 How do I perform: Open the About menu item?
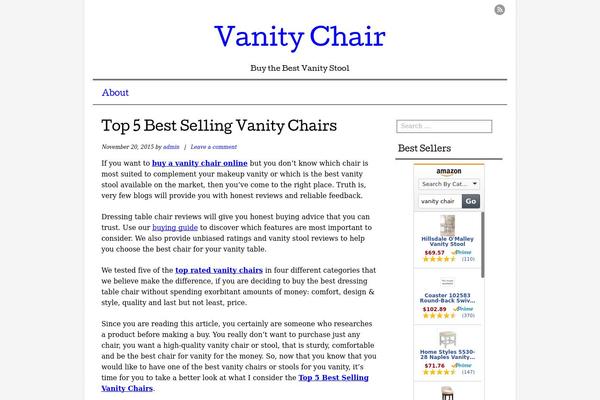pyautogui.click(x=115, y=93)
